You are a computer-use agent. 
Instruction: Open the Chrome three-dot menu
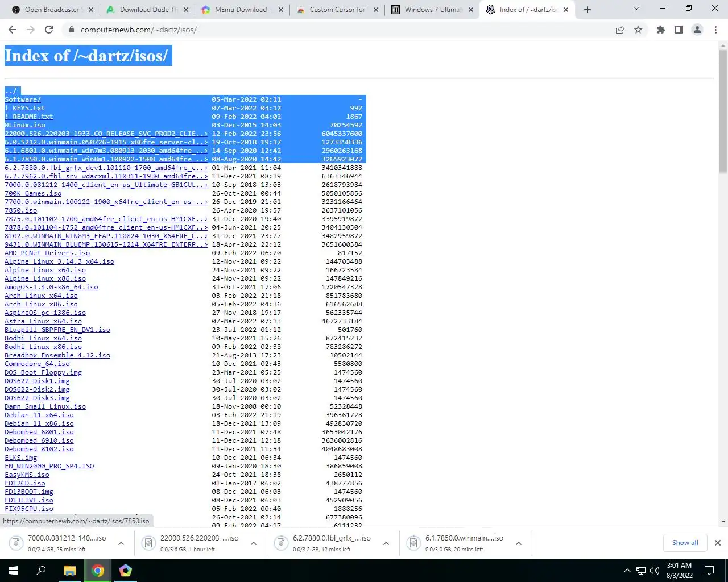coord(715,30)
